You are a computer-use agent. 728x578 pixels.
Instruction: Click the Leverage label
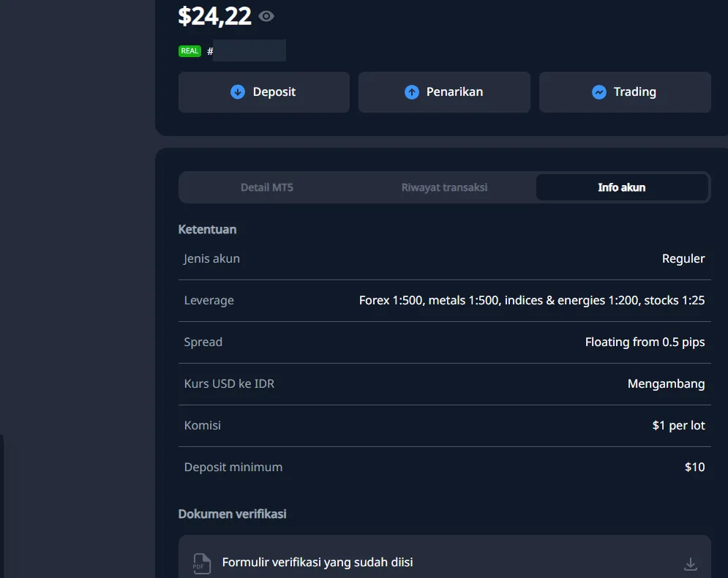coord(209,301)
